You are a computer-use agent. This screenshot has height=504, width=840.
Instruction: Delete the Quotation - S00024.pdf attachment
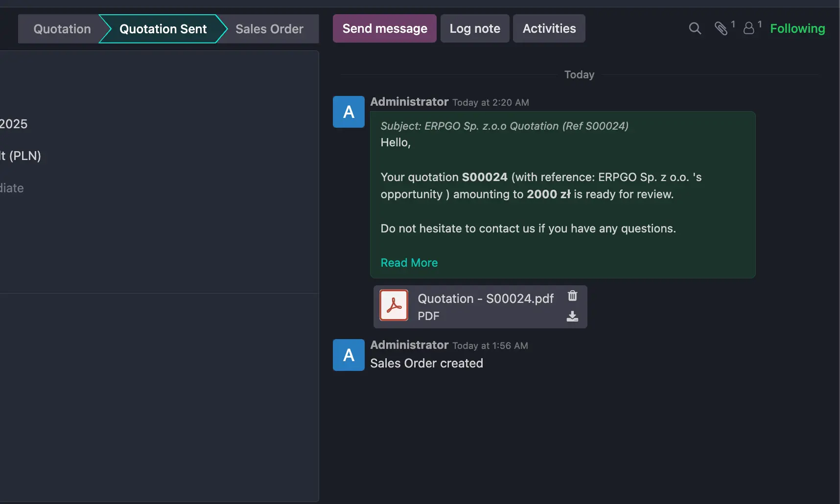click(x=572, y=296)
